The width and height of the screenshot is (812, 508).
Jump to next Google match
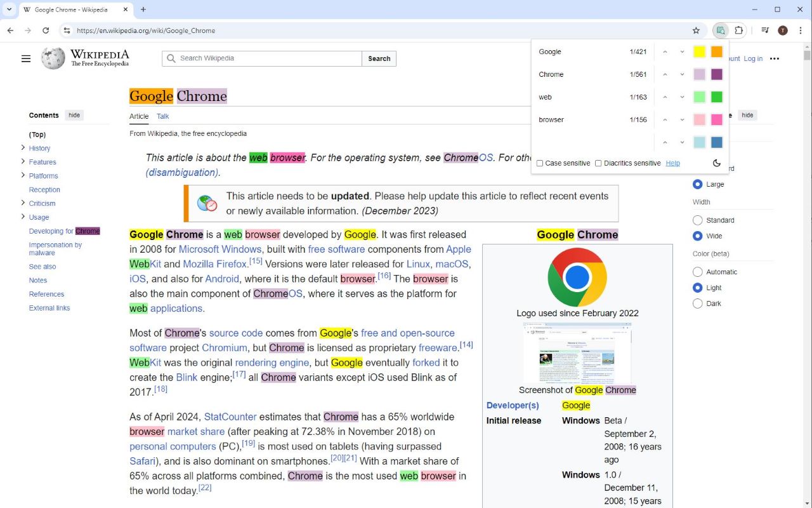tap(682, 52)
